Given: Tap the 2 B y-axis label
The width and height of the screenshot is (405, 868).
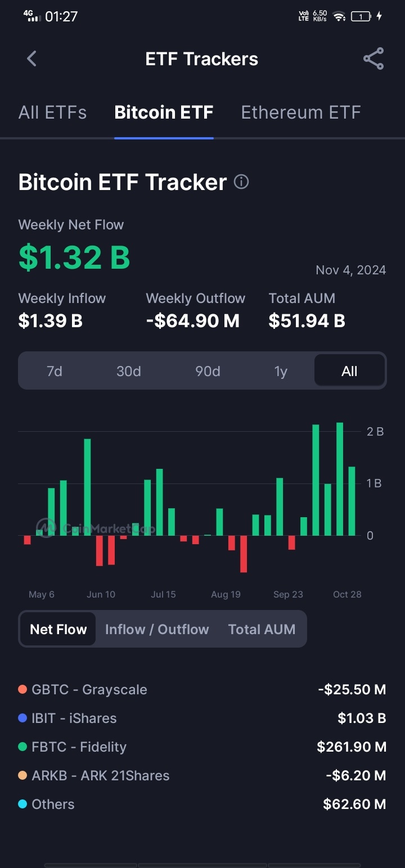Looking at the screenshot, I should pyautogui.click(x=375, y=432).
